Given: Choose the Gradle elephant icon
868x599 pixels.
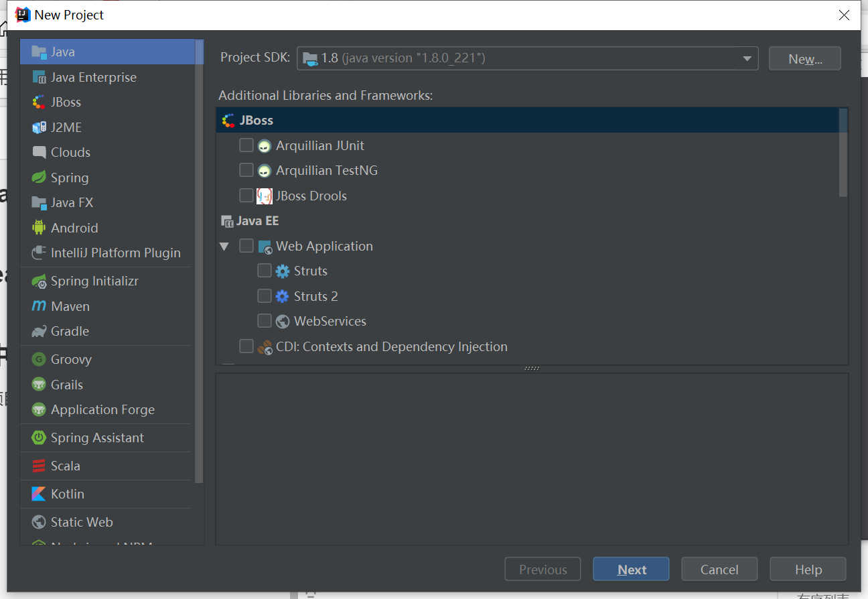Looking at the screenshot, I should pos(39,331).
